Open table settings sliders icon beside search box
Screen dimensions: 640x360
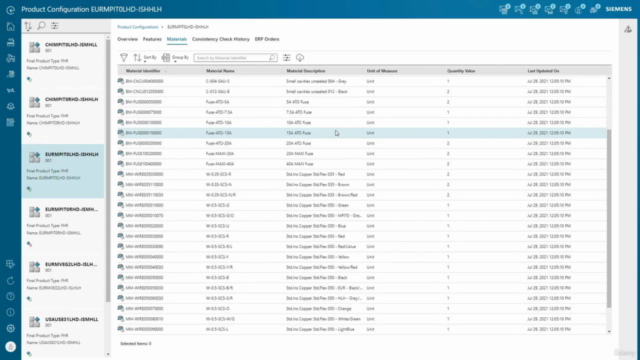[x=287, y=58]
